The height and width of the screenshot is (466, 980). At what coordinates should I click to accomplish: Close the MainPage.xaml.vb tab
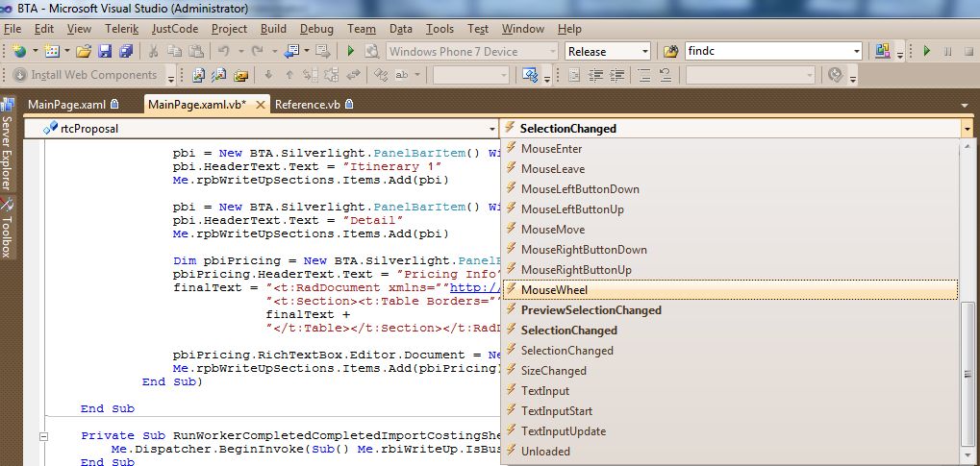[x=261, y=105]
